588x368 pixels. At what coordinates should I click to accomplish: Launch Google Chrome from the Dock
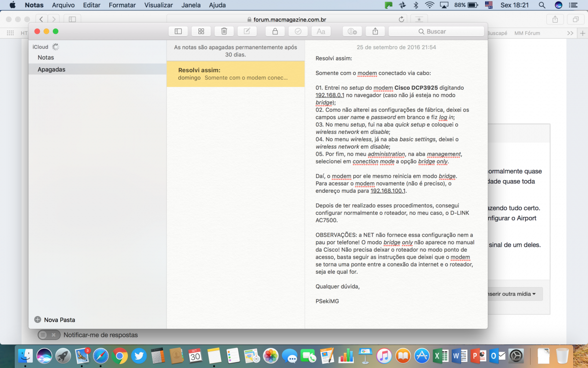(120, 356)
